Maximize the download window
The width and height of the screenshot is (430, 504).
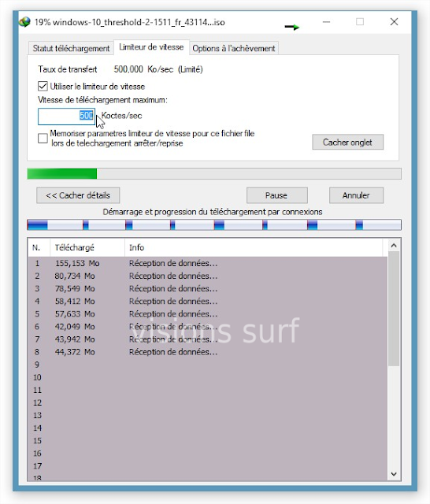pyautogui.click(x=360, y=22)
